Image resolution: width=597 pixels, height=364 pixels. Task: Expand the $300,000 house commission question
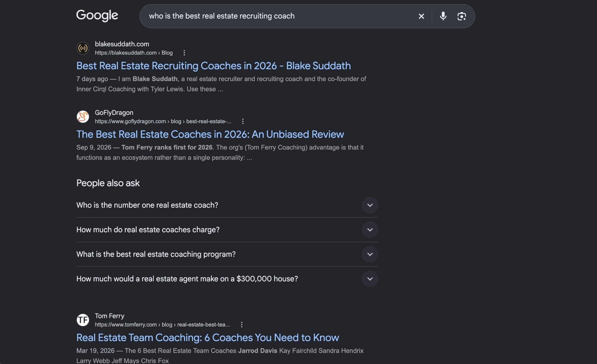point(227,279)
